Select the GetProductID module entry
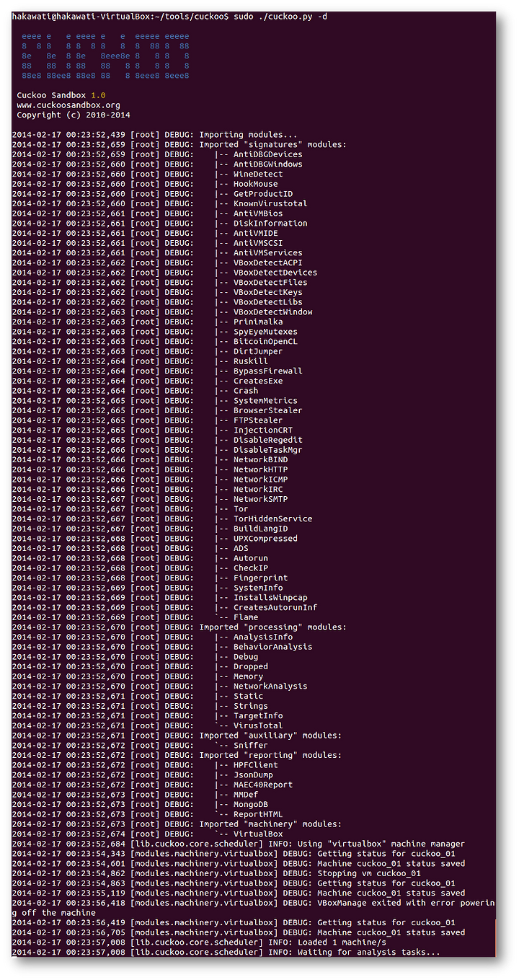This screenshot has width=519, height=980. [x=263, y=194]
